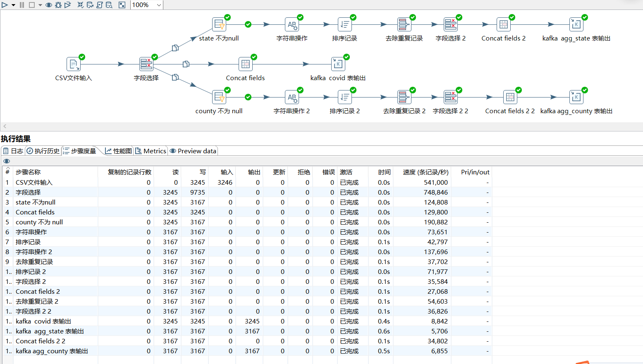Debug the transformation with the bug icon

coord(58,5)
